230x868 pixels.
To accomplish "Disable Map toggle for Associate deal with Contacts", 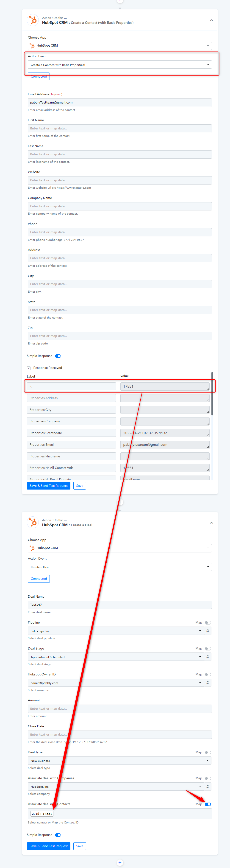I will (x=208, y=804).
